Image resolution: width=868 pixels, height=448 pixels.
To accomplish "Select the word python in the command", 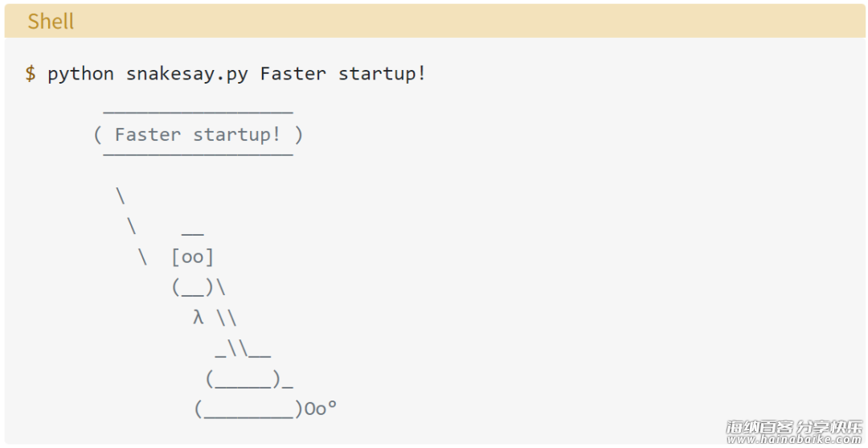I will tap(81, 74).
